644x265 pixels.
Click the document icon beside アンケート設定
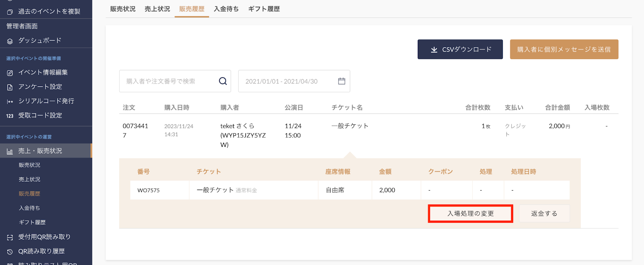(x=10, y=87)
